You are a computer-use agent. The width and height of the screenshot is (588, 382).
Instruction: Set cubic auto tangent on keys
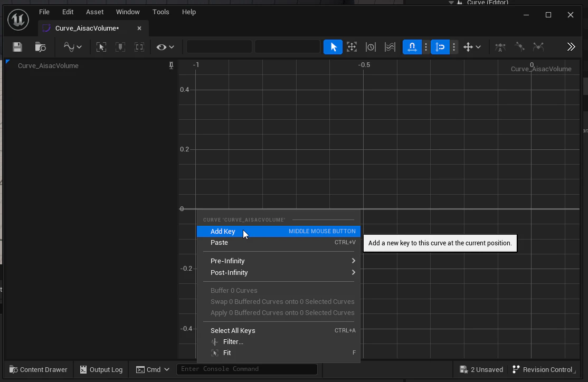(500, 47)
